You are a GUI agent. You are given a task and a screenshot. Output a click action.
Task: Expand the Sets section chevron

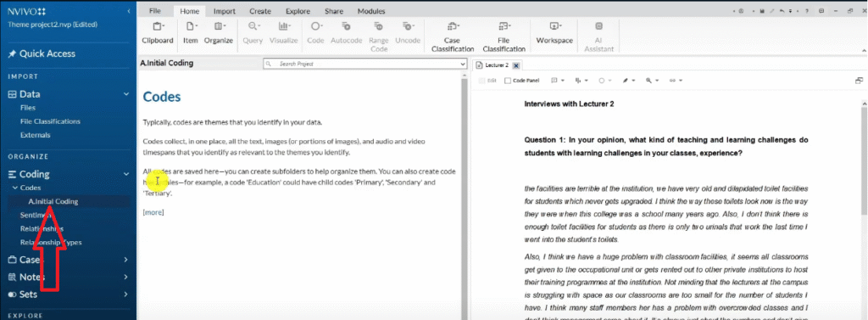126,294
